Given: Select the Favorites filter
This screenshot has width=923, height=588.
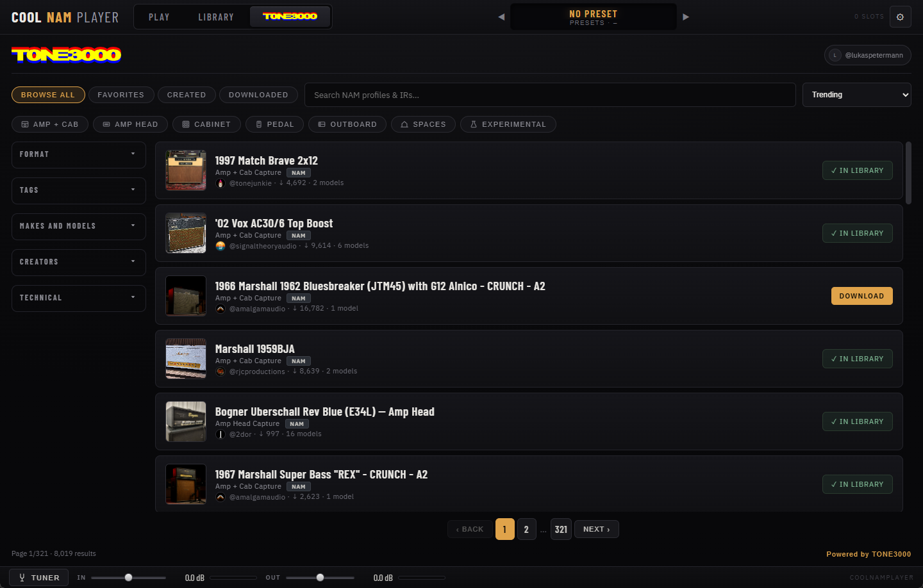Looking at the screenshot, I should pyautogui.click(x=121, y=95).
